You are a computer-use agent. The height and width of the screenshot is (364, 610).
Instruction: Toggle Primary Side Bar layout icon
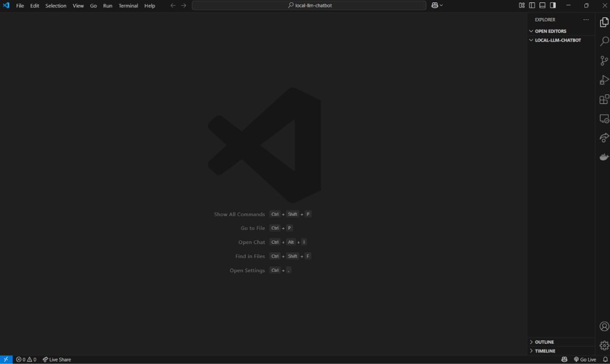tap(532, 5)
